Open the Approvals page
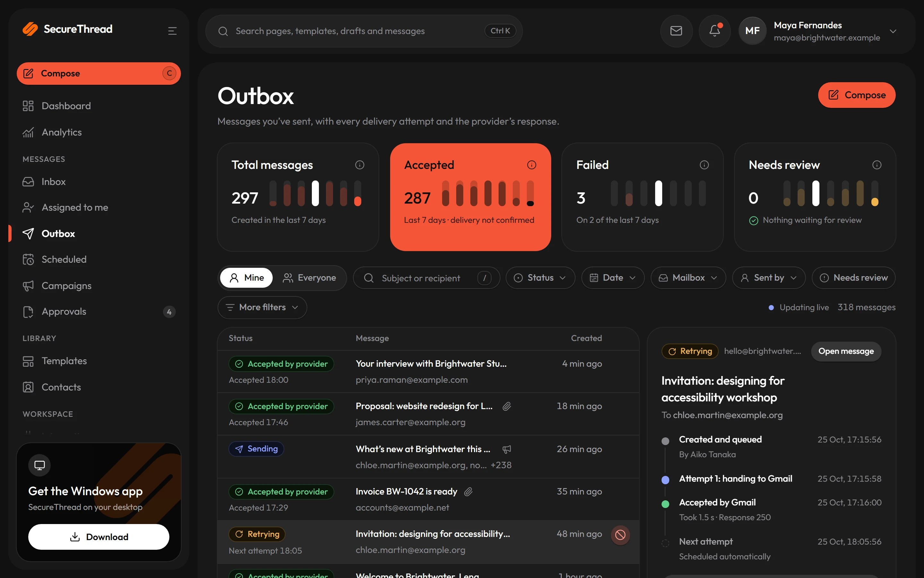 (98, 312)
